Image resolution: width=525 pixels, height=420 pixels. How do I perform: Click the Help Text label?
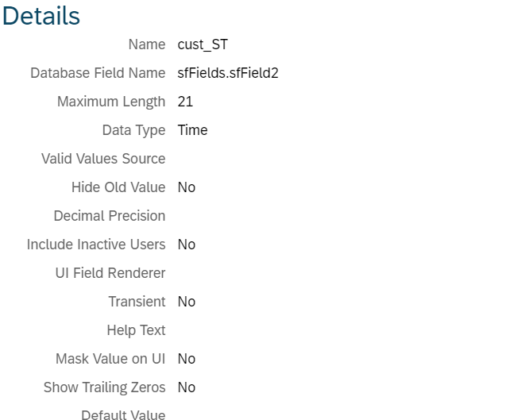tap(136, 330)
